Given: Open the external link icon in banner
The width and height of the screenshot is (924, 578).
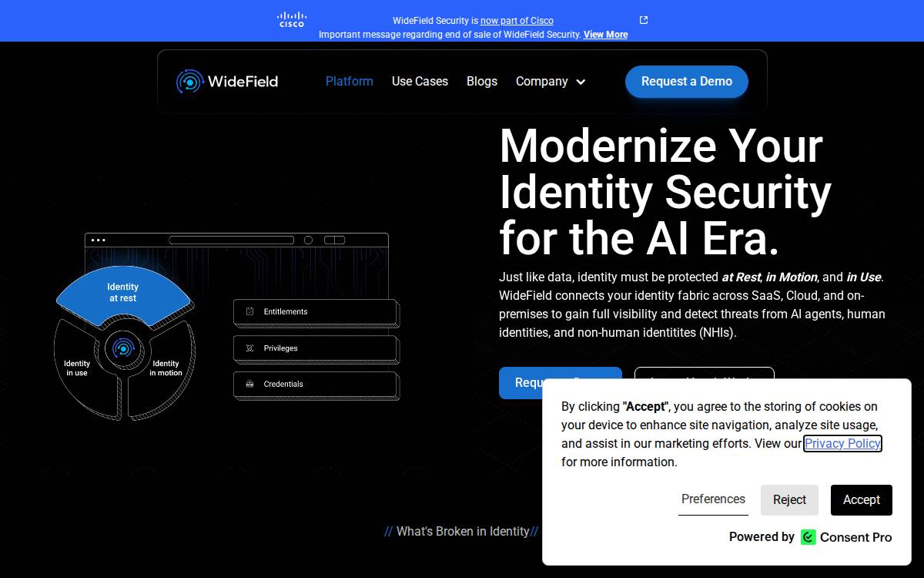Looking at the screenshot, I should [x=644, y=20].
